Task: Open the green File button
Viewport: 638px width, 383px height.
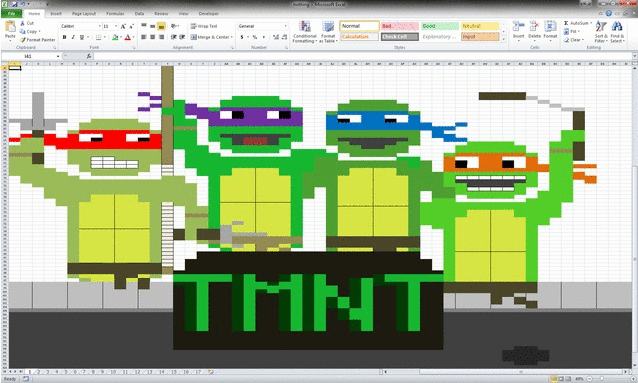Action: point(11,13)
